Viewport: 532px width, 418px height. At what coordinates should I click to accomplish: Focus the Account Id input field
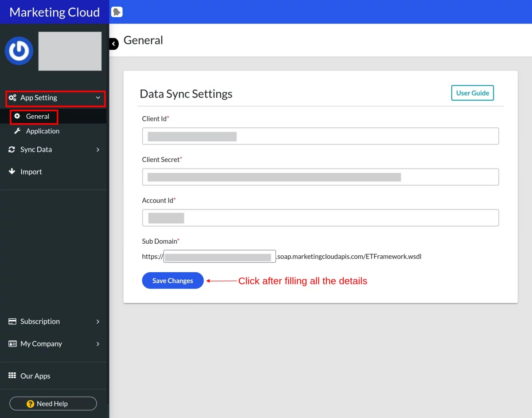click(x=321, y=218)
